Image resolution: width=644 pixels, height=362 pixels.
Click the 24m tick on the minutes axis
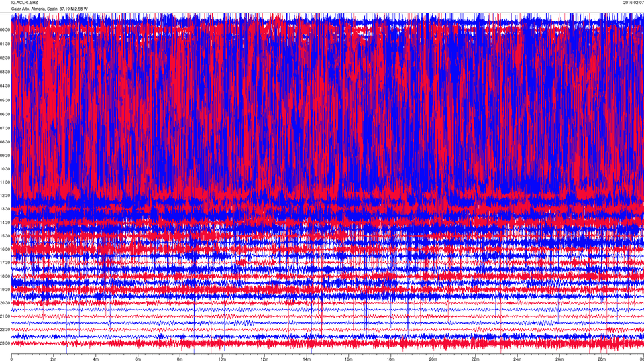517,359
